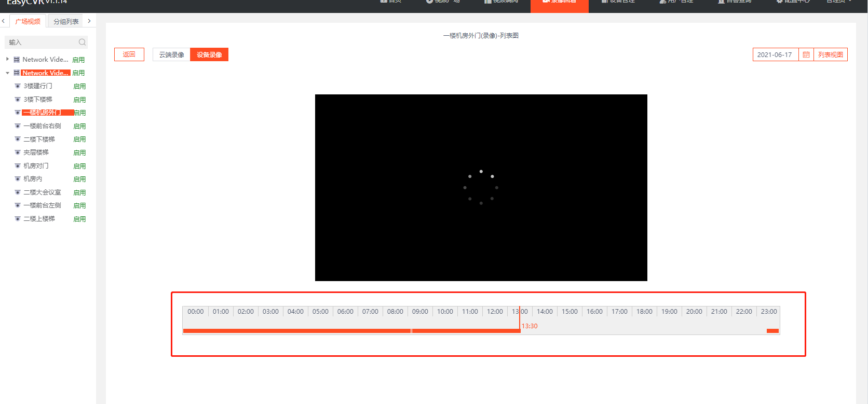Click the camera icon next to 3楼建行门
868x404 pixels.
[18, 86]
